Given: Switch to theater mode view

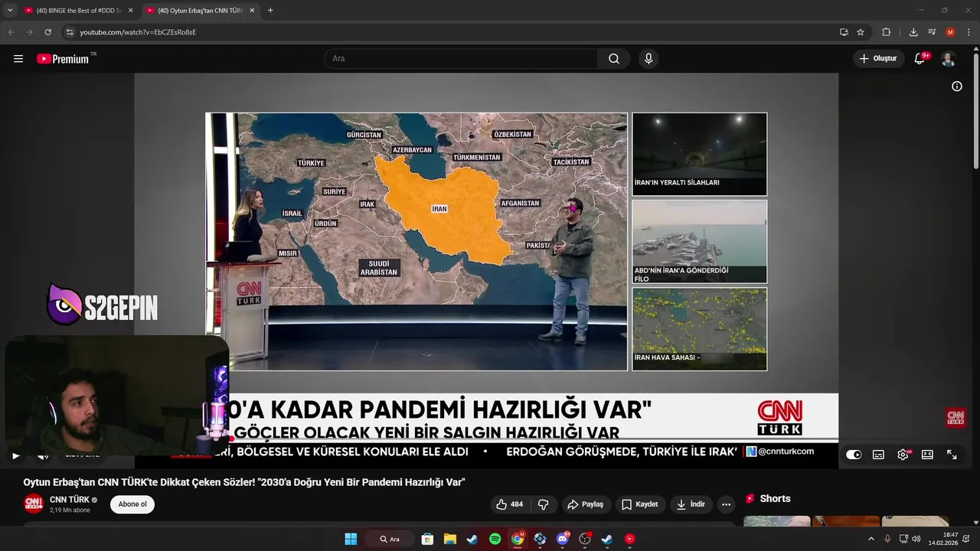Looking at the screenshot, I should coord(927,455).
